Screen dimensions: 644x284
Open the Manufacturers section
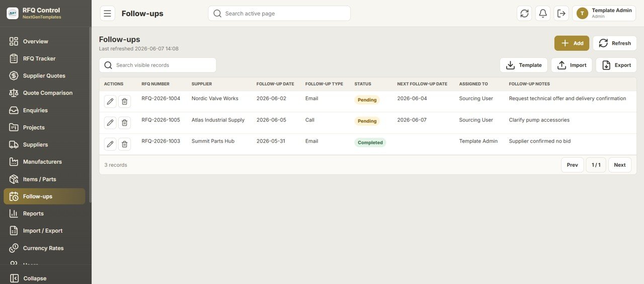pyautogui.click(x=44, y=162)
